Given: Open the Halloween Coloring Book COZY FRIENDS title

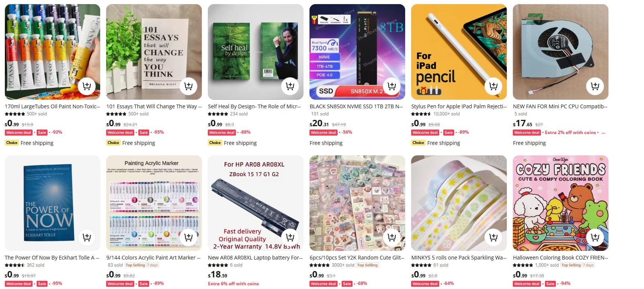Looking at the screenshot, I should coord(561,258).
